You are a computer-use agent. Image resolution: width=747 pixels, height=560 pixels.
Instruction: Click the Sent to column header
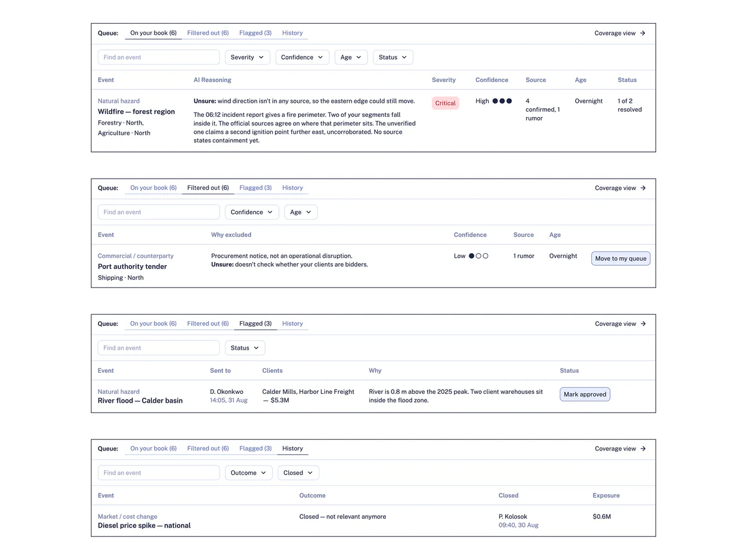point(220,371)
